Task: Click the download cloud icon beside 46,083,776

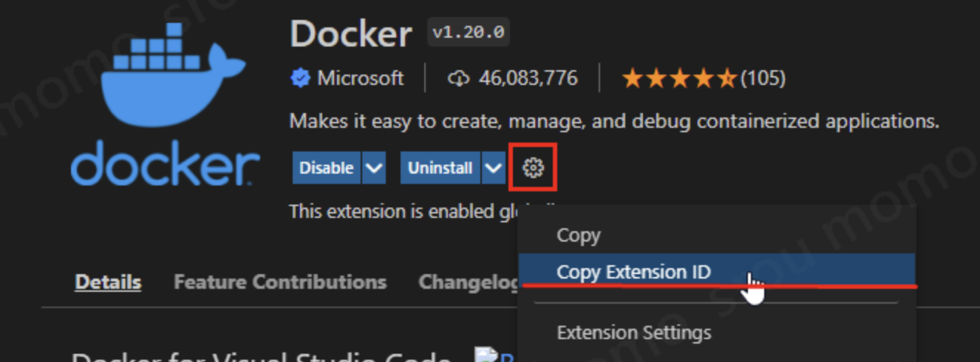Action: (x=459, y=78)
